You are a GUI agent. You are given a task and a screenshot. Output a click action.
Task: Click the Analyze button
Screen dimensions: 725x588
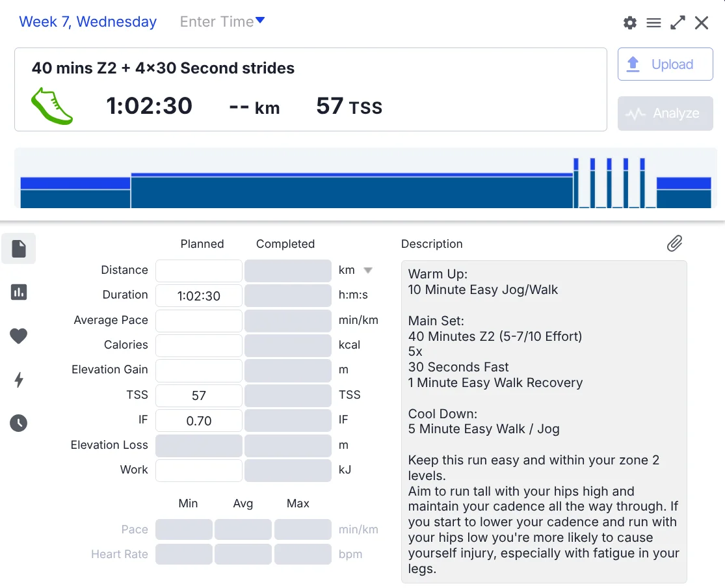click(x=665, y=113)
